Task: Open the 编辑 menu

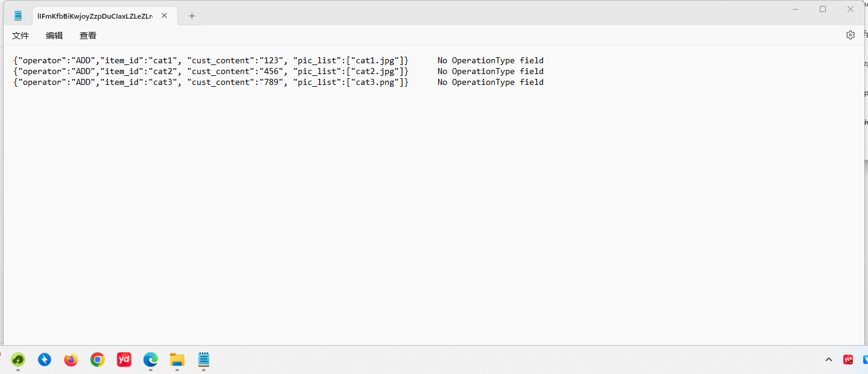Action: point(54,36)
